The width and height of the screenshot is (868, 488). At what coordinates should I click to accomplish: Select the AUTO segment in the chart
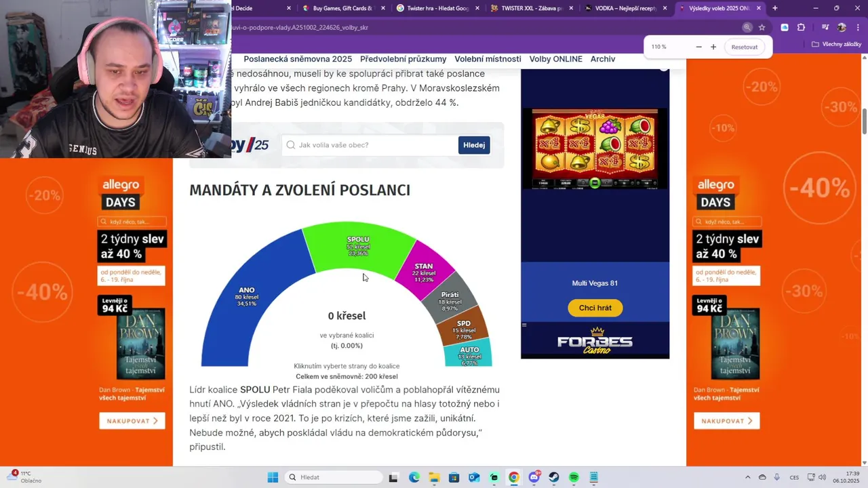(x=469, y=354)
